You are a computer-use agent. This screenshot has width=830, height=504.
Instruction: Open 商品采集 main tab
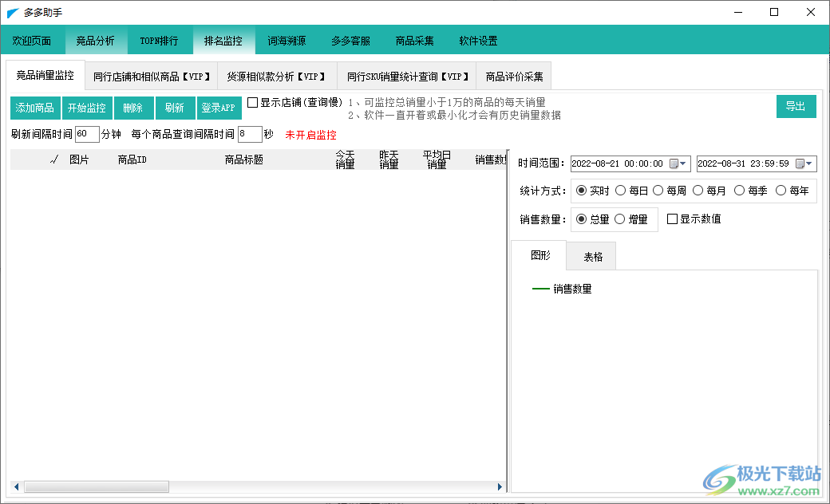pos(414,41)
